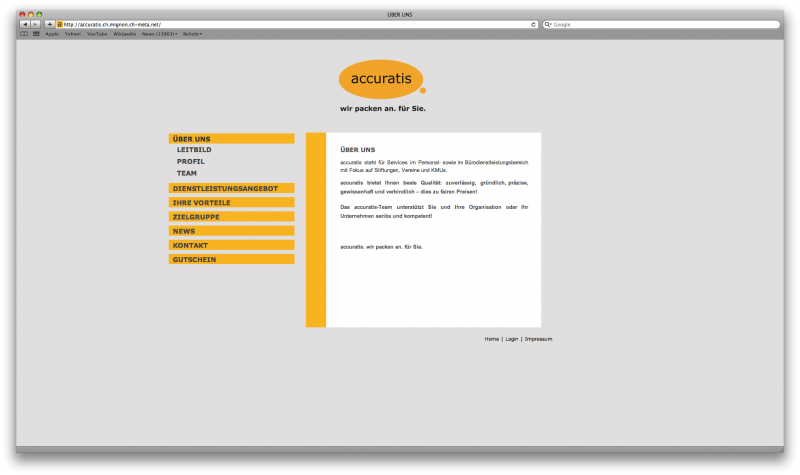The width and height of the screenshot is (800, 475).
Task: Click the accuratis oval logo
Action: click(x=382, y=79)
